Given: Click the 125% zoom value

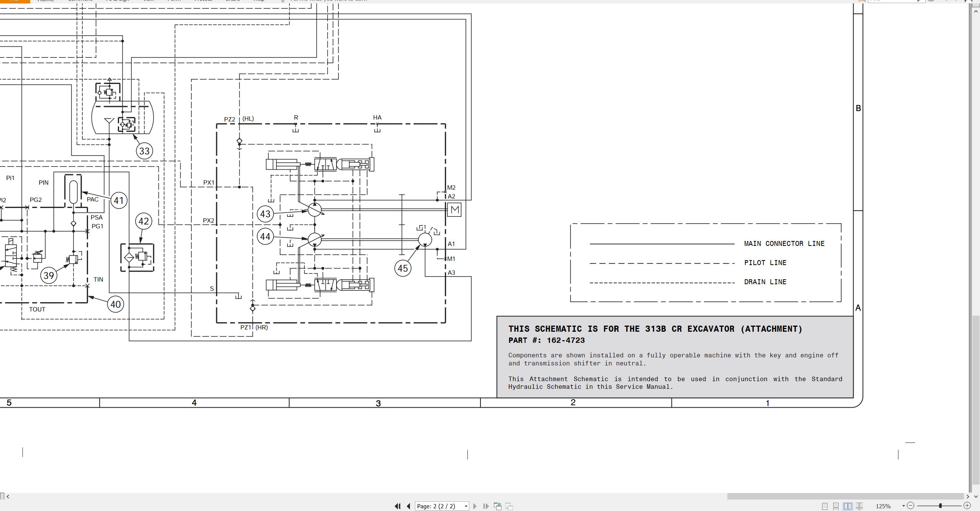Looking at the screenshot, I should [x=884, y=506].
